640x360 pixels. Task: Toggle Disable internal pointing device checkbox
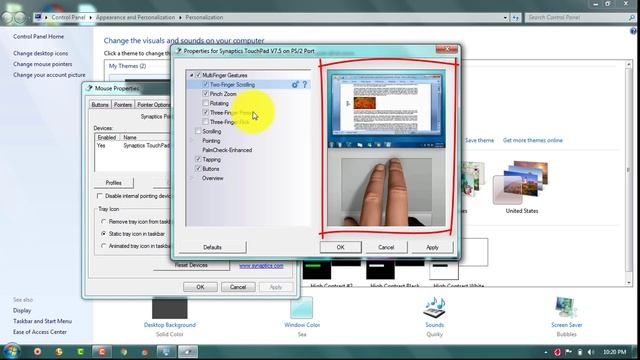point(100,196)
